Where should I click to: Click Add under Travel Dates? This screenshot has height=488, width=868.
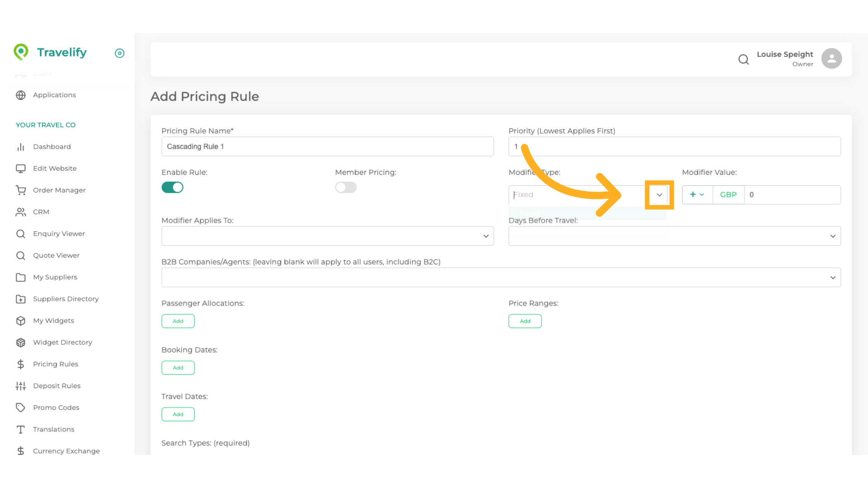178,414
